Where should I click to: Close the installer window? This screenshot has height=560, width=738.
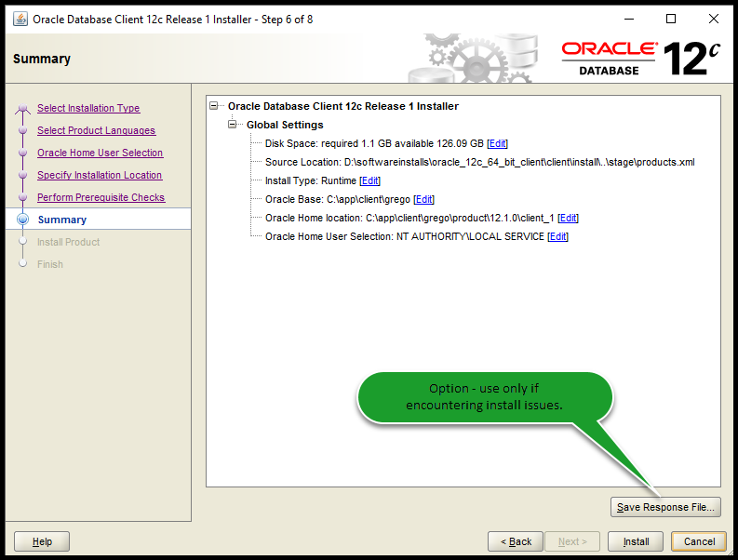click(714, 19)
